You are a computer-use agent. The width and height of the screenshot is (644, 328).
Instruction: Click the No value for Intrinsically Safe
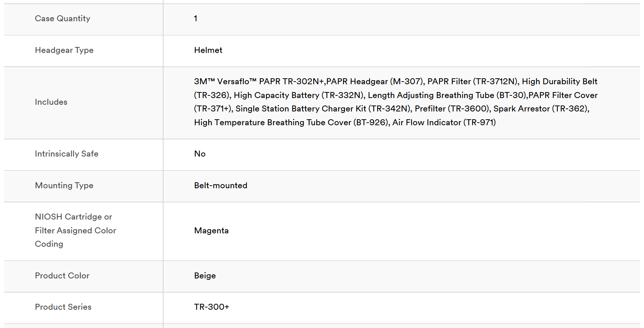(200, 154)
